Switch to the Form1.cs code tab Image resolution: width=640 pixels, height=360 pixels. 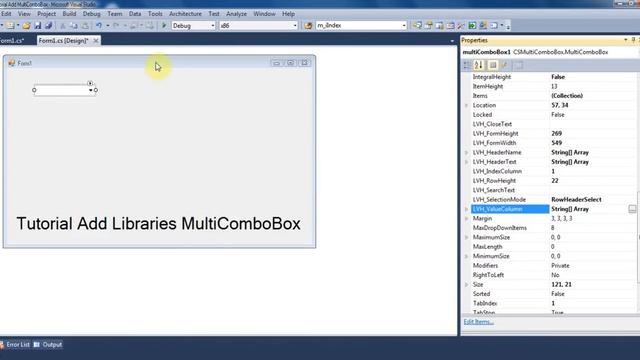[12, 41]
